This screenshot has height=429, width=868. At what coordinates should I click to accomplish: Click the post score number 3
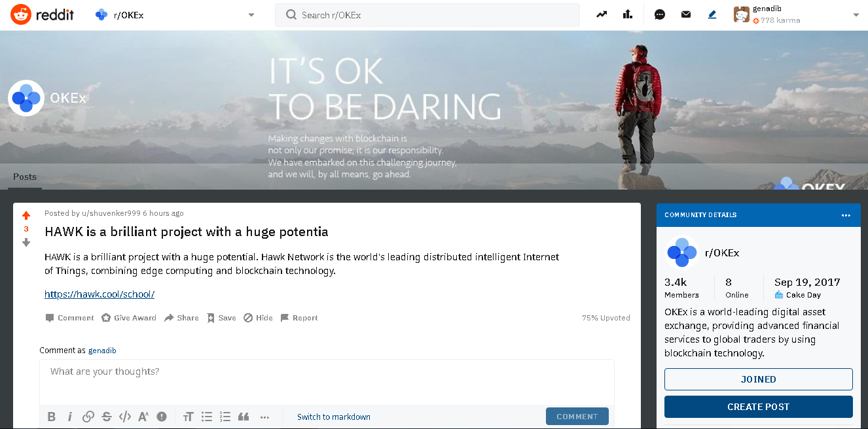pyautogui.click(x=26, y=229)
